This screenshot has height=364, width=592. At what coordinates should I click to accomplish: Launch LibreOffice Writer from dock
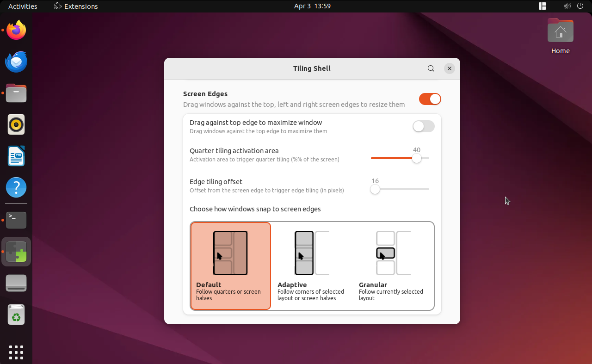(16, 156)
